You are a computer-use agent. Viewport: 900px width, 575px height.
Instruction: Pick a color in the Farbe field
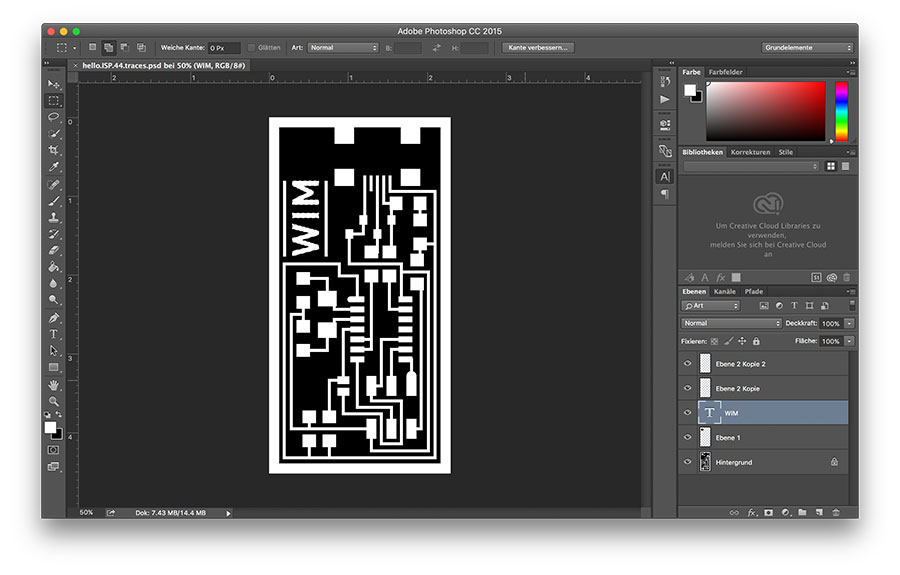coord(766,111)
